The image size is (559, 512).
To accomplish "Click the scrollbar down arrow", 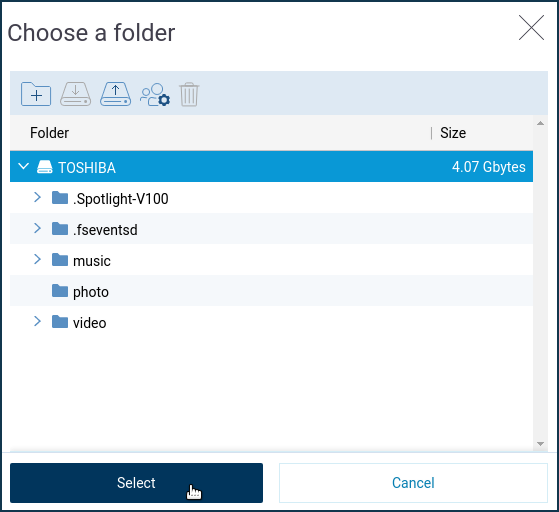I will coord(540,444).
